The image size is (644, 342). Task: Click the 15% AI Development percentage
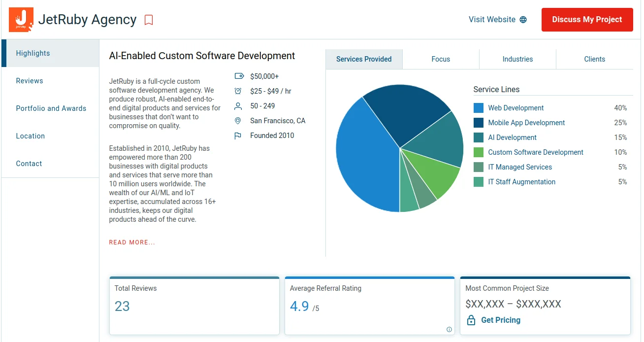coord(620,137)
